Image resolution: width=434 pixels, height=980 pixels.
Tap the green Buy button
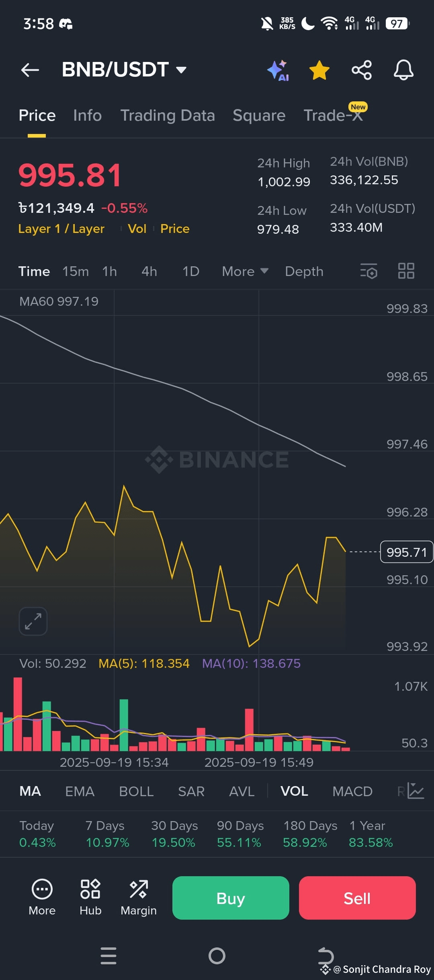[231, 898]
